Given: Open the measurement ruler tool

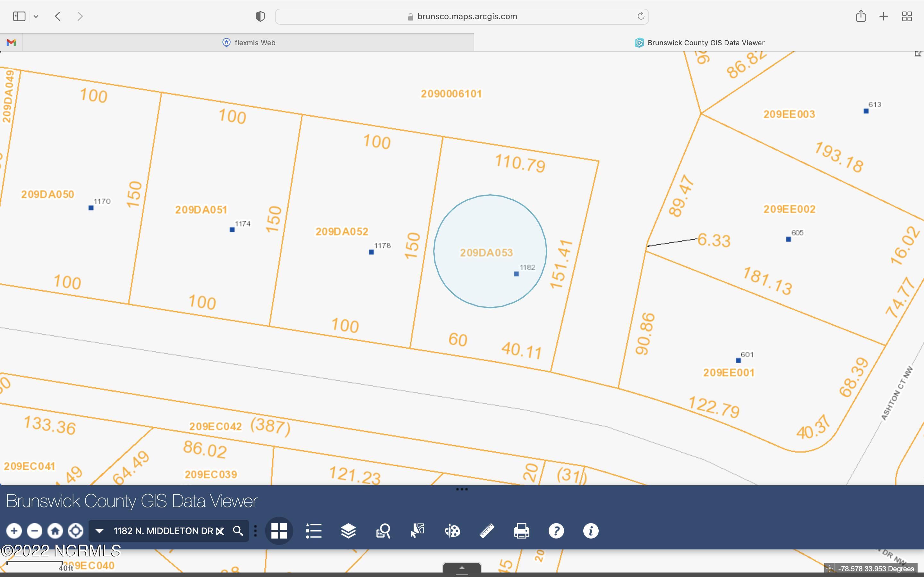Looking at the screenshot, I should tap(487, 531).
